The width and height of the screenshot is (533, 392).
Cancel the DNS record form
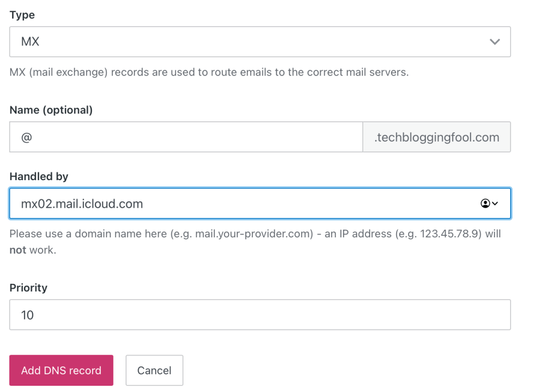[x=154, y=371]
